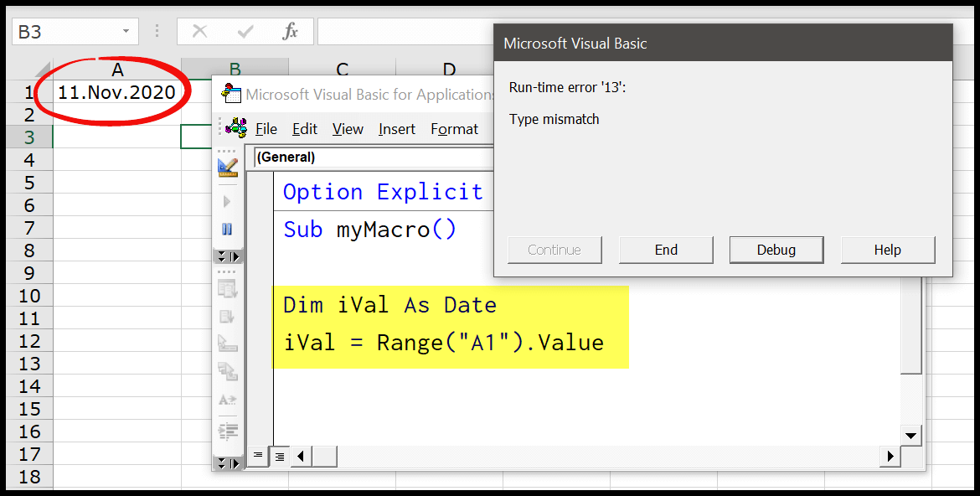
Task: Open the Name Box dropdown showing B3
Action: click(x=127, y=30)
